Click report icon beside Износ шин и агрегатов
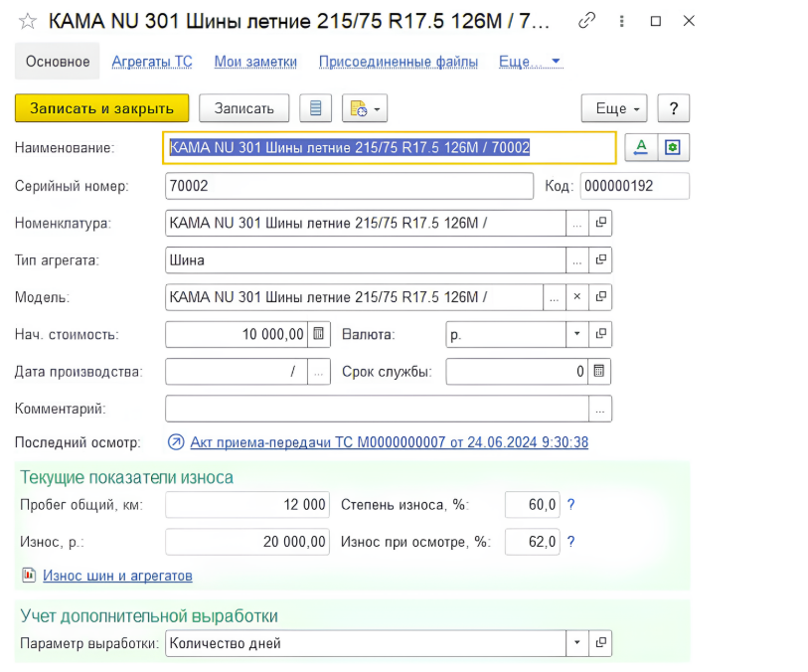Image resolution: width=808 pixels, height=672 pixels. tap(29, 575)
